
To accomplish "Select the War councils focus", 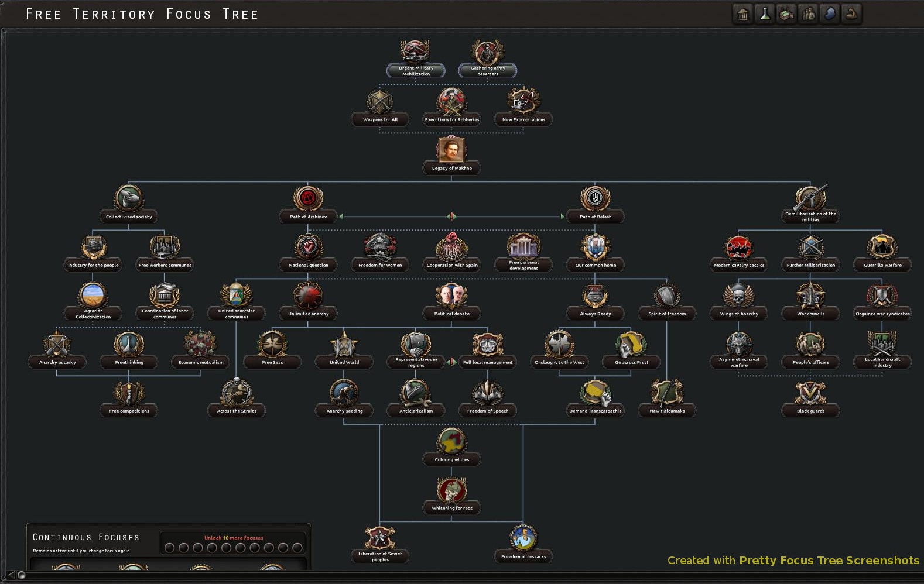I will pos(810,301).
